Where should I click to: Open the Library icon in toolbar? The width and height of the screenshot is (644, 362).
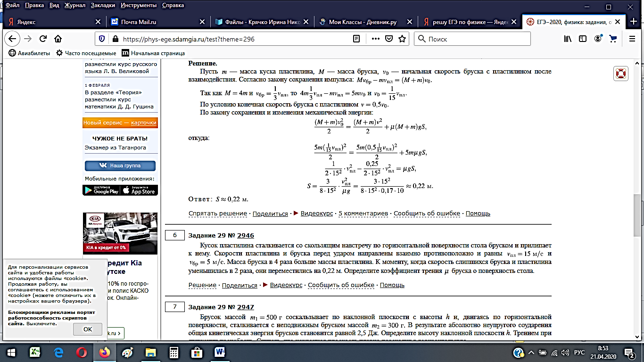coord(568,39)
